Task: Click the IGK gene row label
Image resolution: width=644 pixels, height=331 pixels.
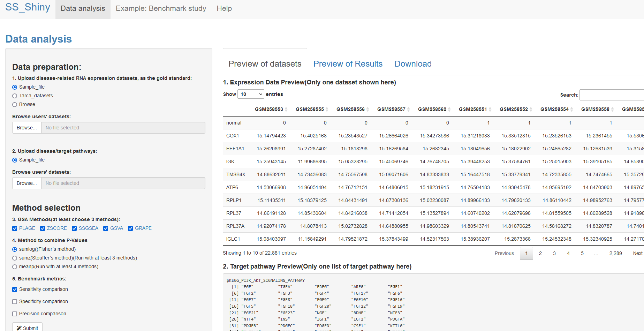Action: pos(230,161)
